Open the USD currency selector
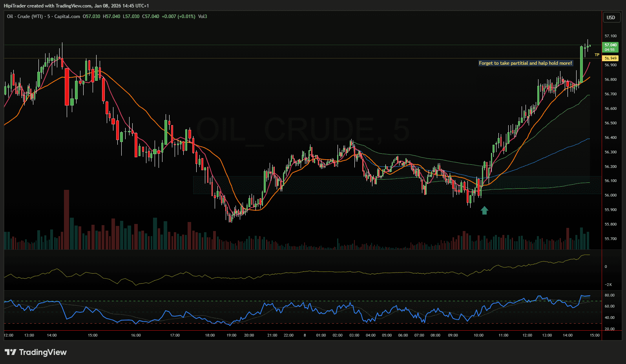 click(611, 17)
